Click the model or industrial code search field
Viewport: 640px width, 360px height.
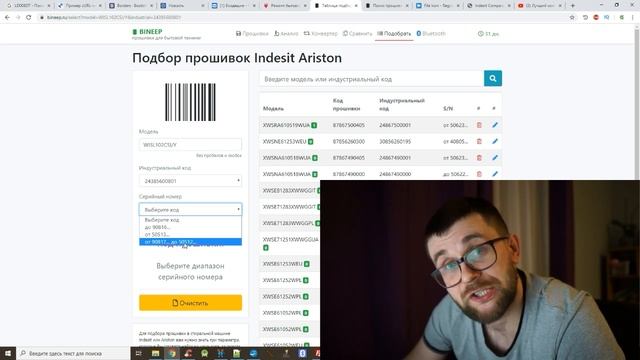click(371, 79)
